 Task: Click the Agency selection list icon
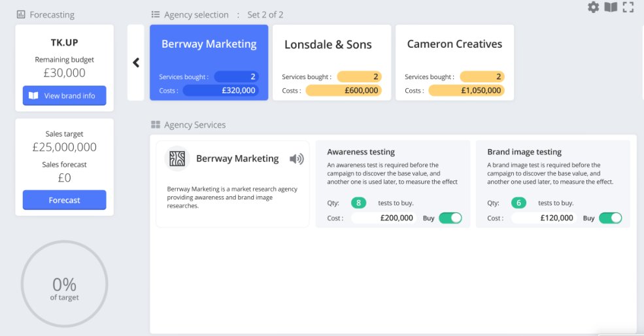click(155, 14)
